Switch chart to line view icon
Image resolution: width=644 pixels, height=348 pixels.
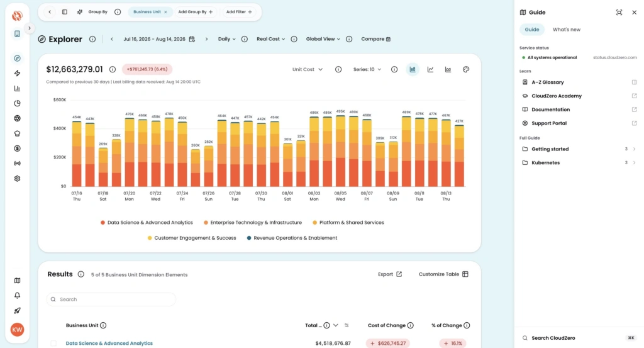tap(430, 69)
